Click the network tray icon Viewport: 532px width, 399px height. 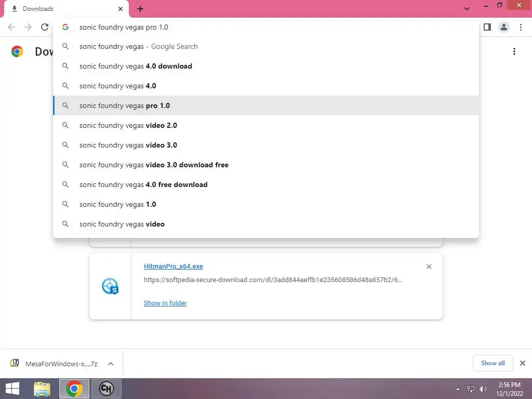tap(471, 389)
